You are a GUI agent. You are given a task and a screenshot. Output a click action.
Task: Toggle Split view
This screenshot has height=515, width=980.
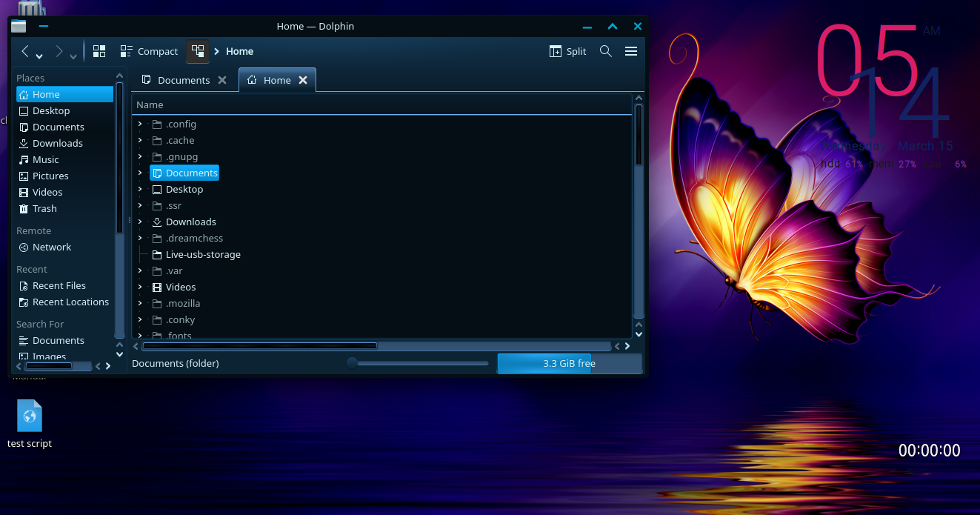tap(567, 51)
